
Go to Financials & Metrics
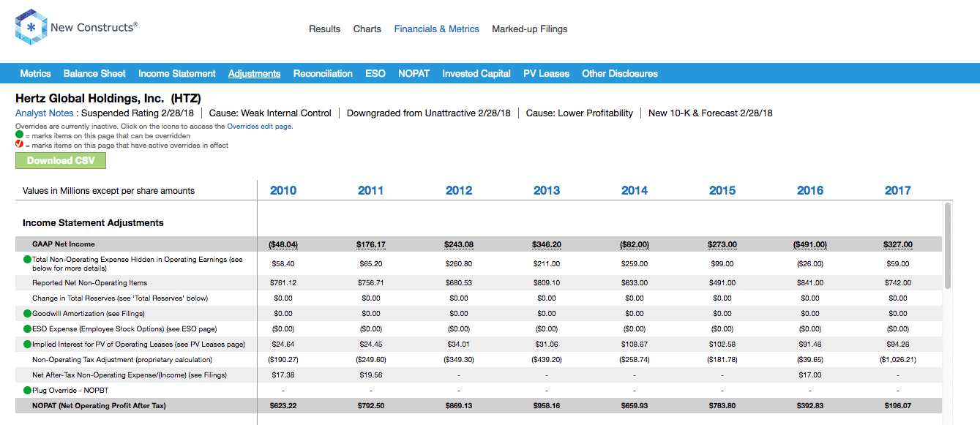coord(437,29)
